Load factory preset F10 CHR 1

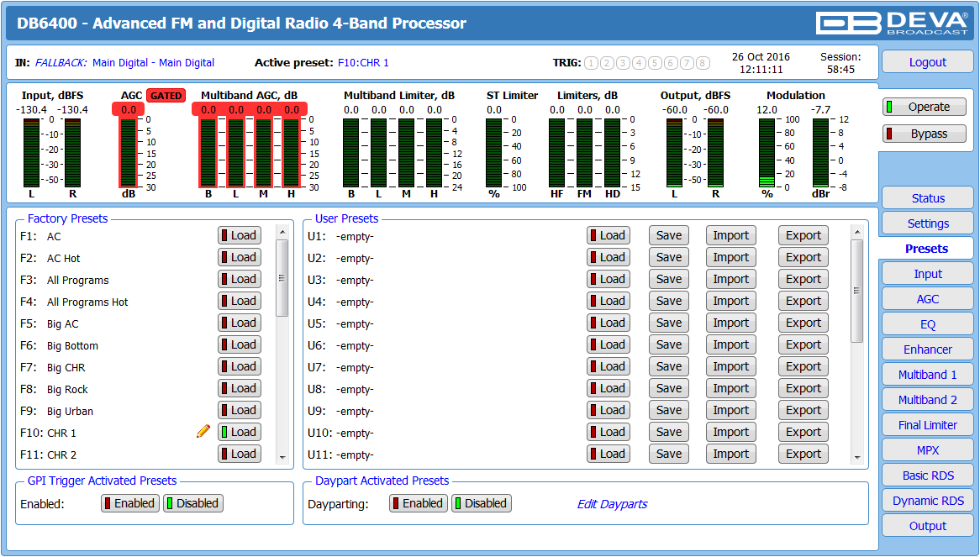coord(240,432)
